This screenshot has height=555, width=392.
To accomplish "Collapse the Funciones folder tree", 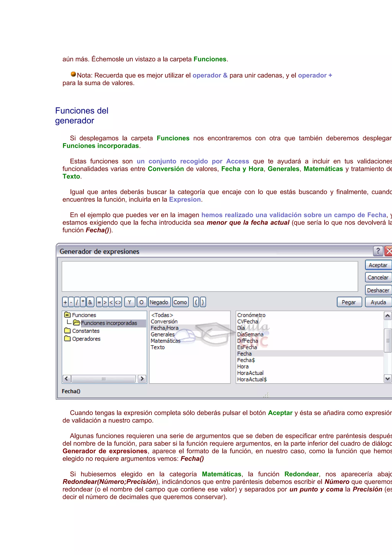I will click(x=67, y=315).
